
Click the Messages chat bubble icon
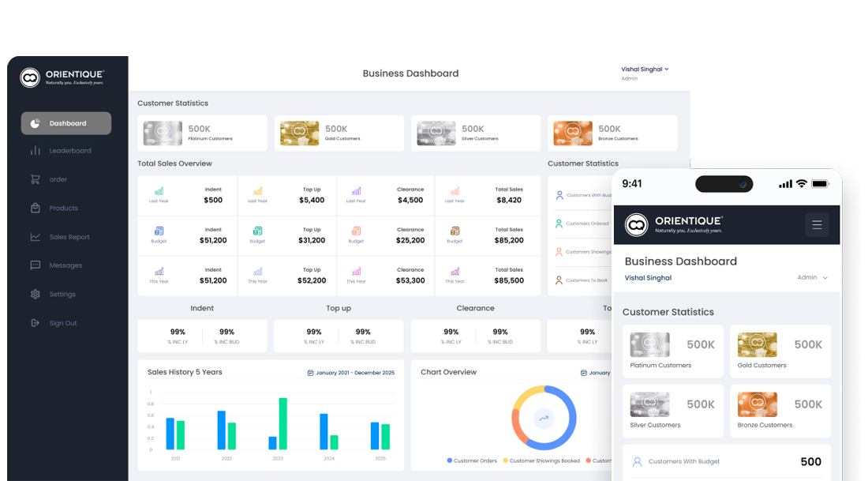(x=36, y=265)
